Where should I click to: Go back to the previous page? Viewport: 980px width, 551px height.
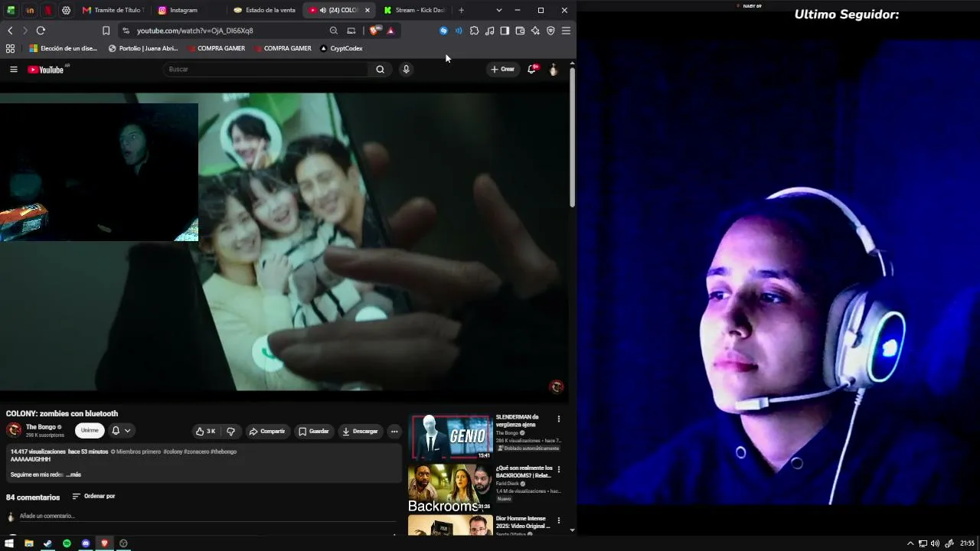10,31
